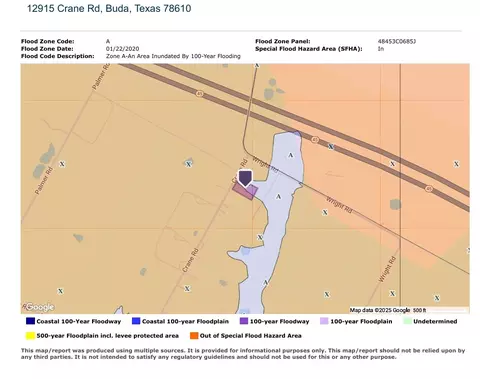The width and height of the screenshot is (480, 379).
Task: Click the flood zone panel number 48453C0685J
Action: tap(397, 41)
